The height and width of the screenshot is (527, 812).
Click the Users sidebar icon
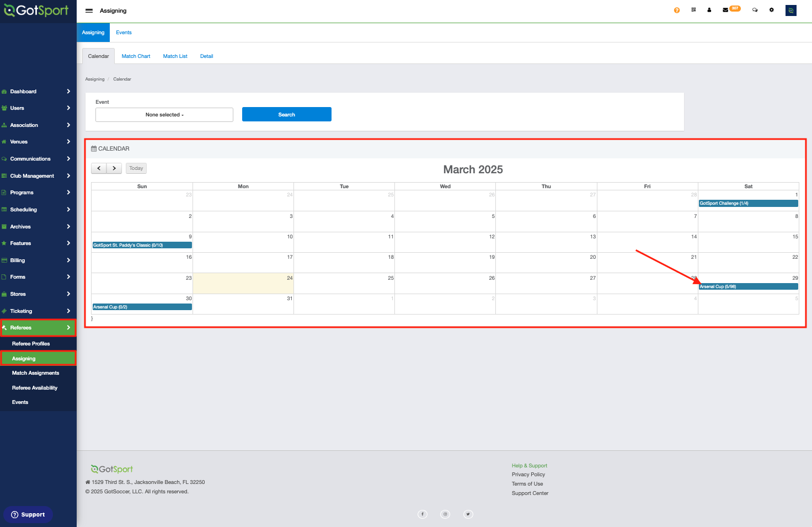(4, 108)
